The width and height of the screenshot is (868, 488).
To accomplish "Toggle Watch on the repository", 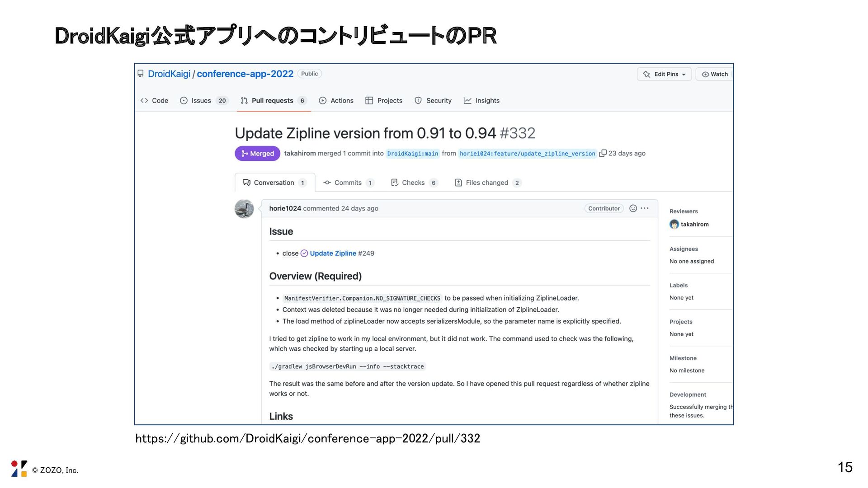I will pos(715,74).
